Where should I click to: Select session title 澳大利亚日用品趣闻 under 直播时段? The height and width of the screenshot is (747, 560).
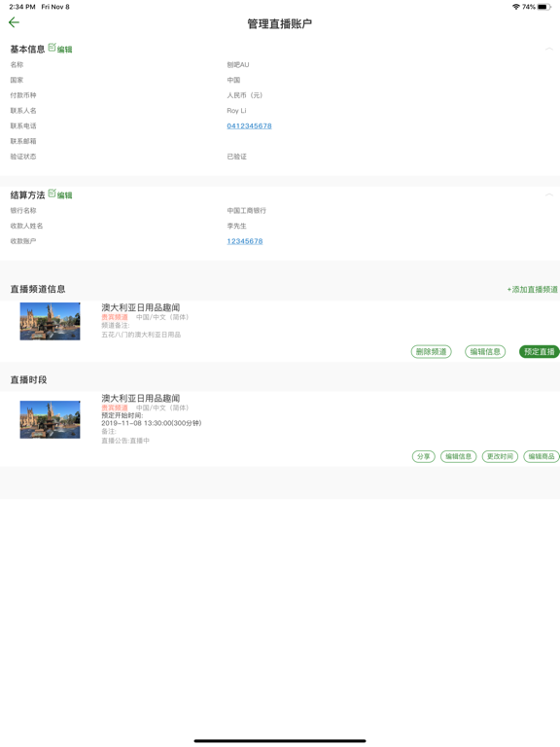pos(140,398)
